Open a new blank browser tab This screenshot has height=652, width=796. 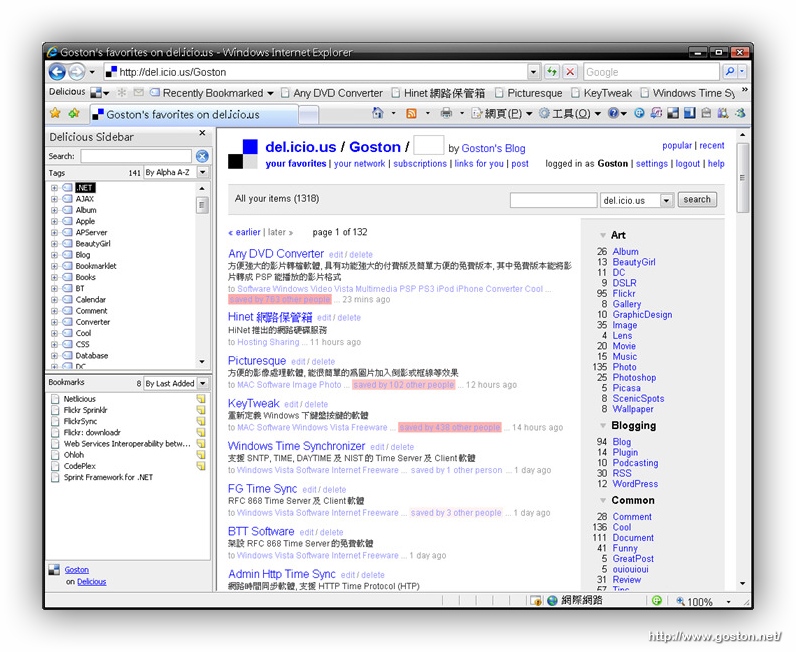(x=308, y=115)
